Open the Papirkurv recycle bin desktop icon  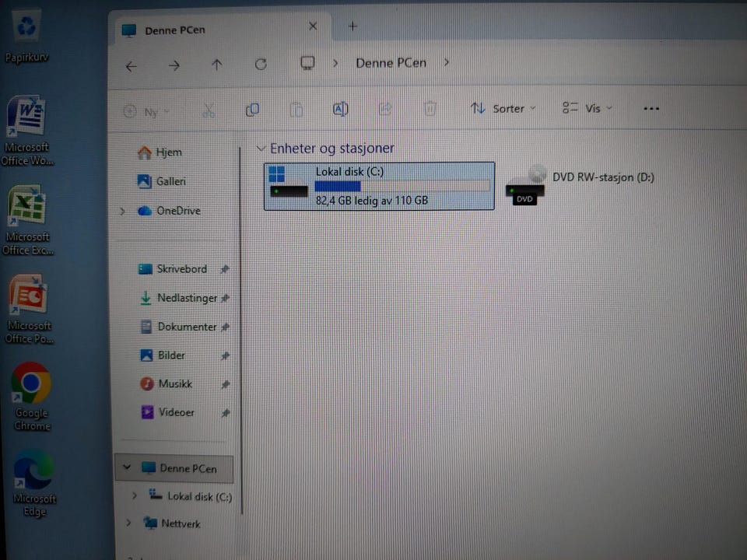point(26,37)
